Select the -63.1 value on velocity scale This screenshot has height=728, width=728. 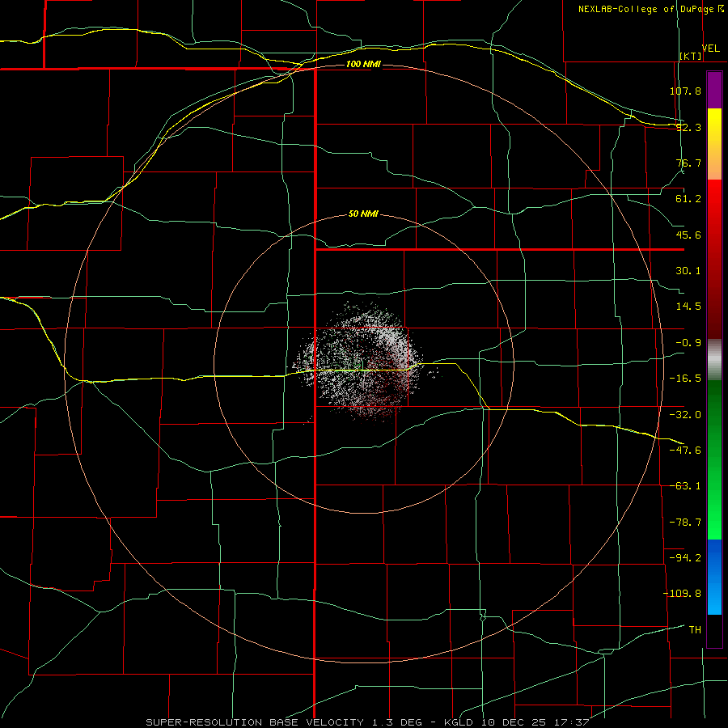click(x=685, y=486)
